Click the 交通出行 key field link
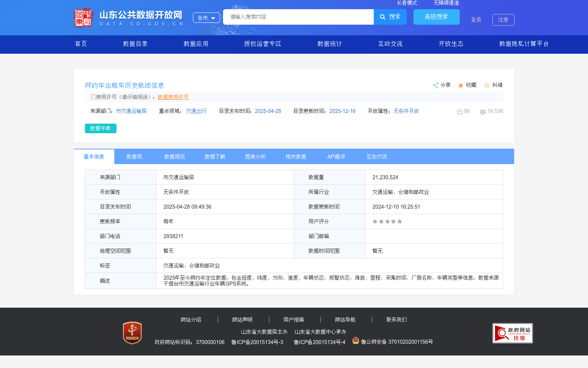The image size is (588, 368). [x=196, y=111]
